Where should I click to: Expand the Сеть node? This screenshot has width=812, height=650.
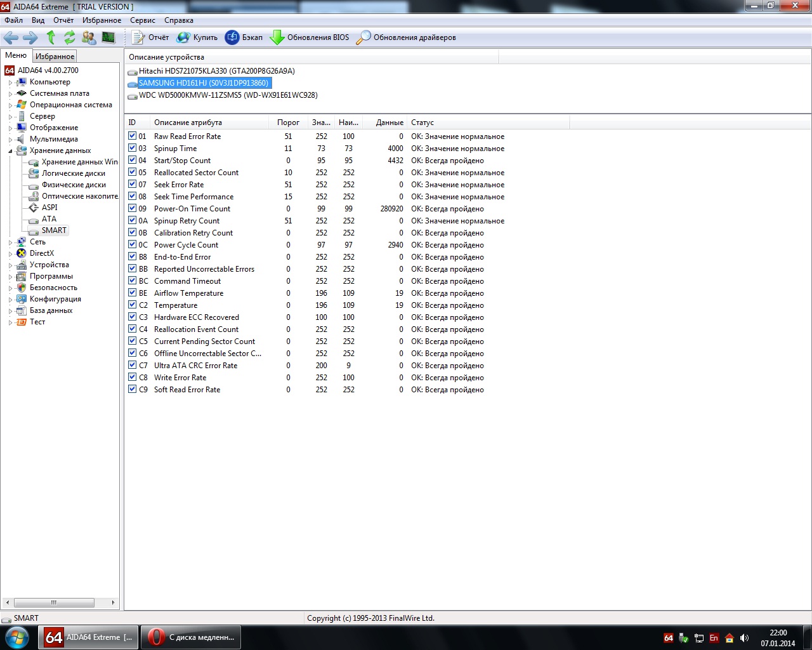10,242
